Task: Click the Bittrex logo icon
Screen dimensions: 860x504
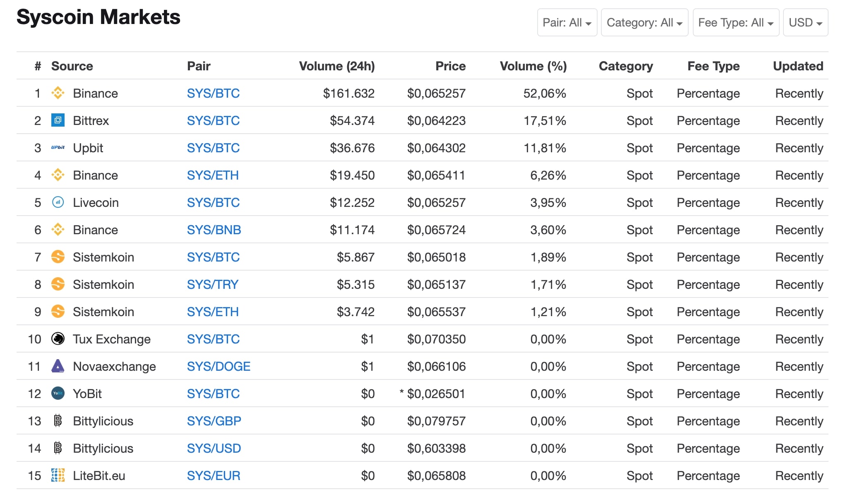Action: click(x=58, y=120)
